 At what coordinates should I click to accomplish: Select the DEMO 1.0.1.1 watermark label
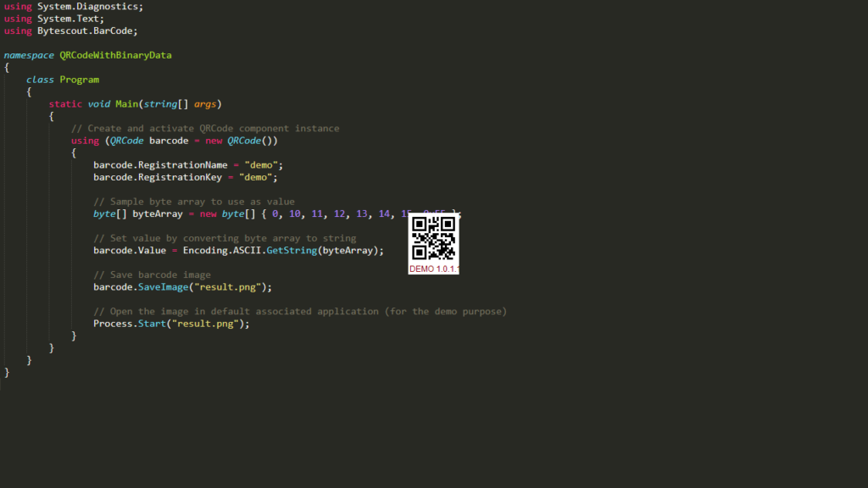click(x=433, y=269)
